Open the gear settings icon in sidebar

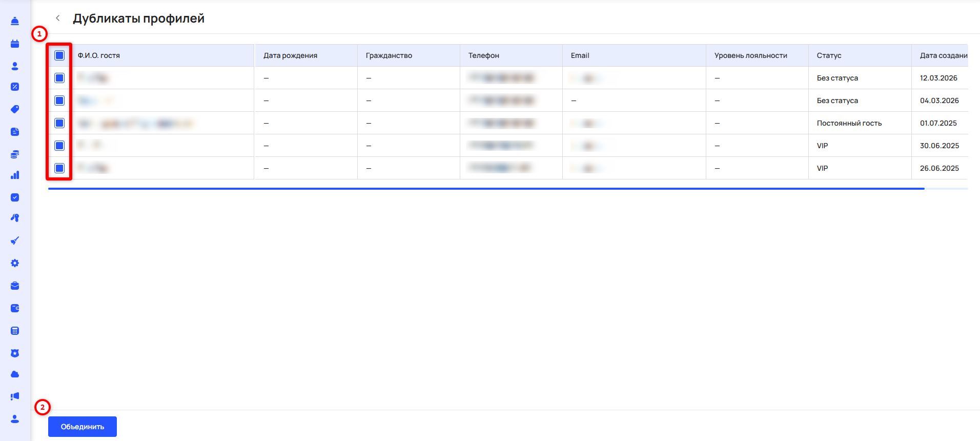point(15,263)
